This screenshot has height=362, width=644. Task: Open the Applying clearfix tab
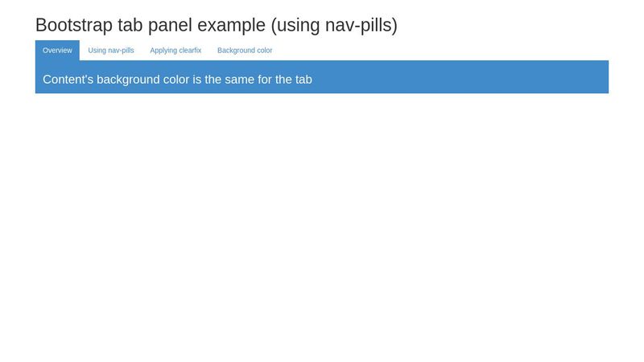[175, 51]
